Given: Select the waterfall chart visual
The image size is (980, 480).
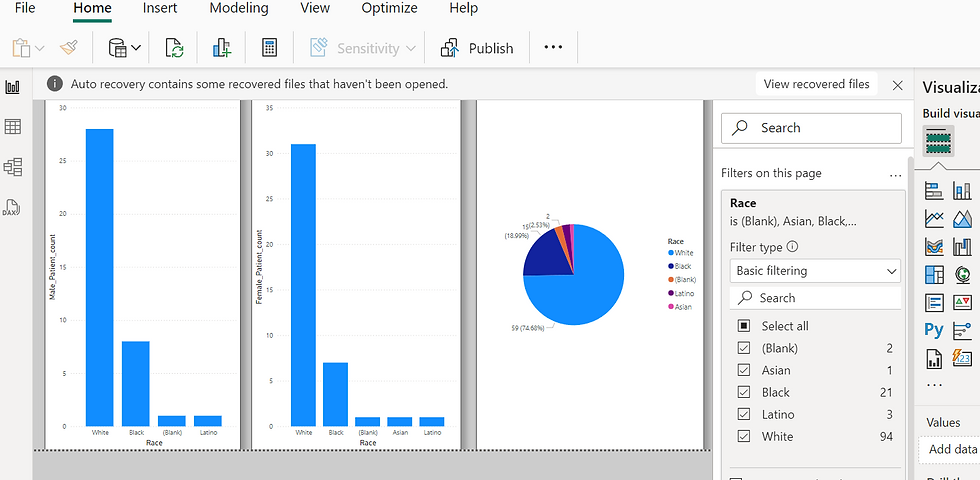Looking at the screenshot, I should pos(962,247).
